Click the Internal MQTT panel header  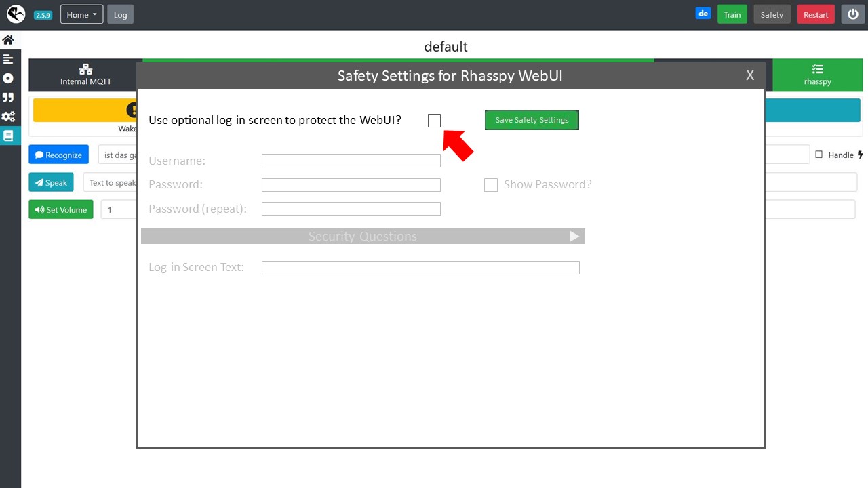(x=86, y=75)
